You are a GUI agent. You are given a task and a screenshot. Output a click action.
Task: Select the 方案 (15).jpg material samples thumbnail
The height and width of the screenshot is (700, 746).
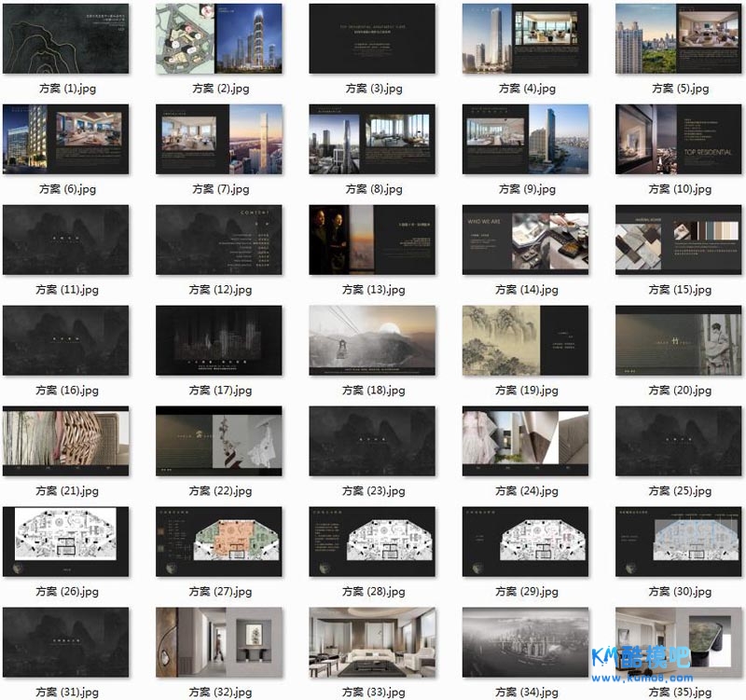678,240
